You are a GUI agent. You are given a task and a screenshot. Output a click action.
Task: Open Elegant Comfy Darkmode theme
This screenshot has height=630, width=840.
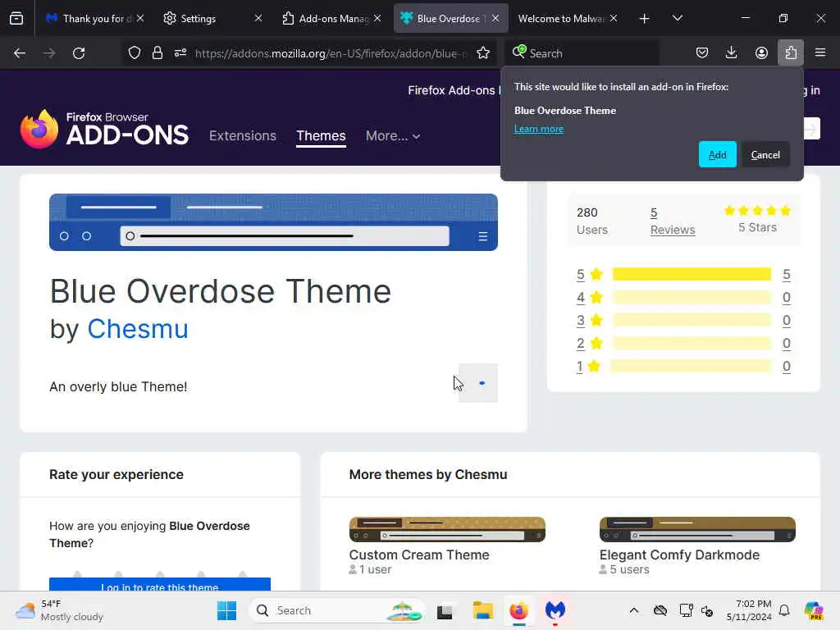tap(679, 555)
